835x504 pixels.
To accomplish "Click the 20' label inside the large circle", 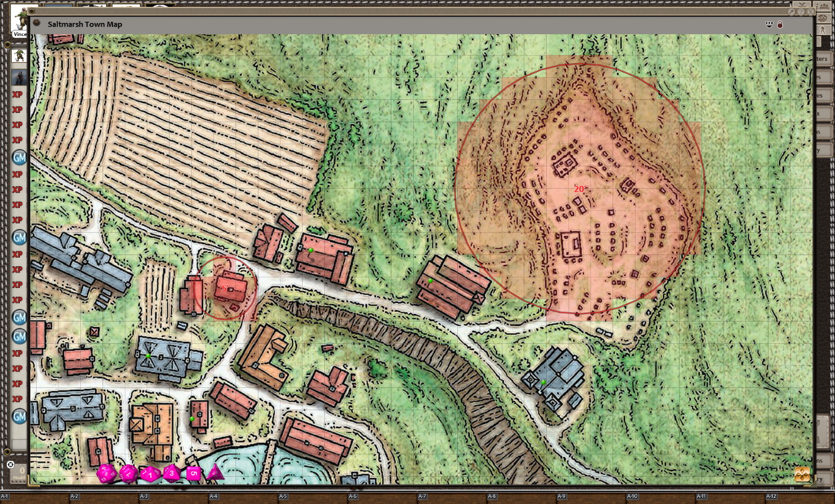I will (580, 189).
